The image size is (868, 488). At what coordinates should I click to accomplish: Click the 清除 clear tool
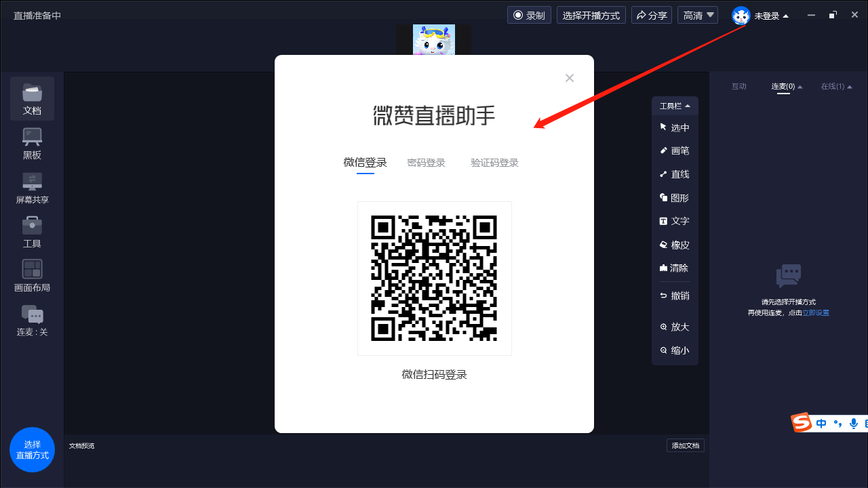pyautogui.click(x=675, y=268)
